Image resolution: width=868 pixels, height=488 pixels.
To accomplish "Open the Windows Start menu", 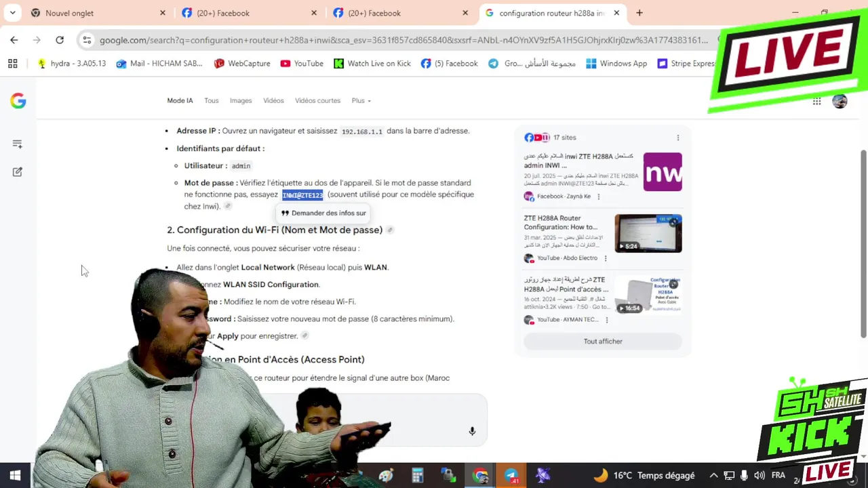I will click(x=15, y=476).
